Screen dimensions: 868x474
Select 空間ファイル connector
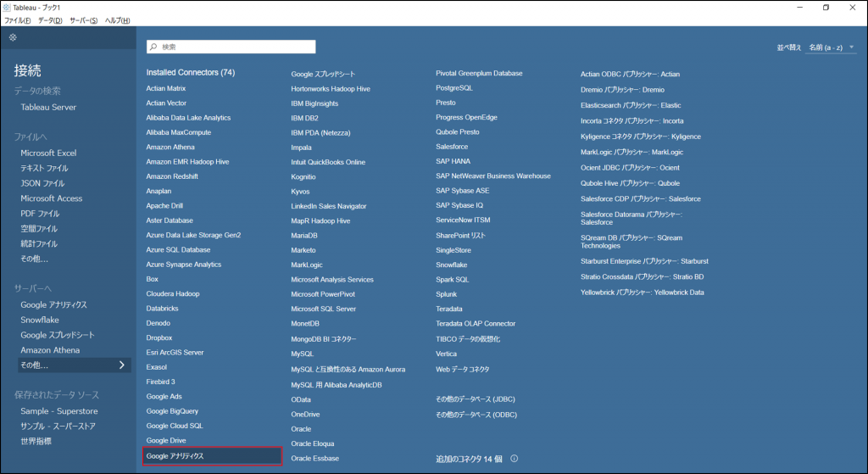(x=39, y=229)
